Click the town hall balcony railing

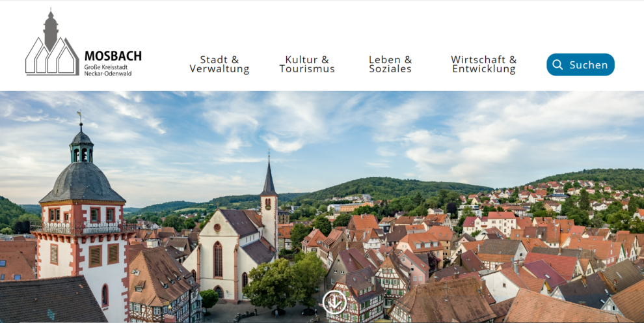[x=81, y=229]
